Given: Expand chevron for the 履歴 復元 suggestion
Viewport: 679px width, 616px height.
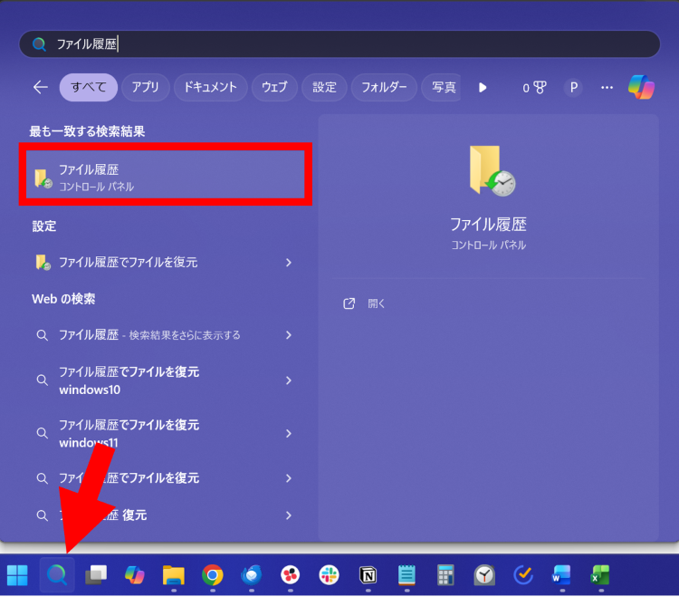Looking at the screenshot, I should click(x=289, y=515).
